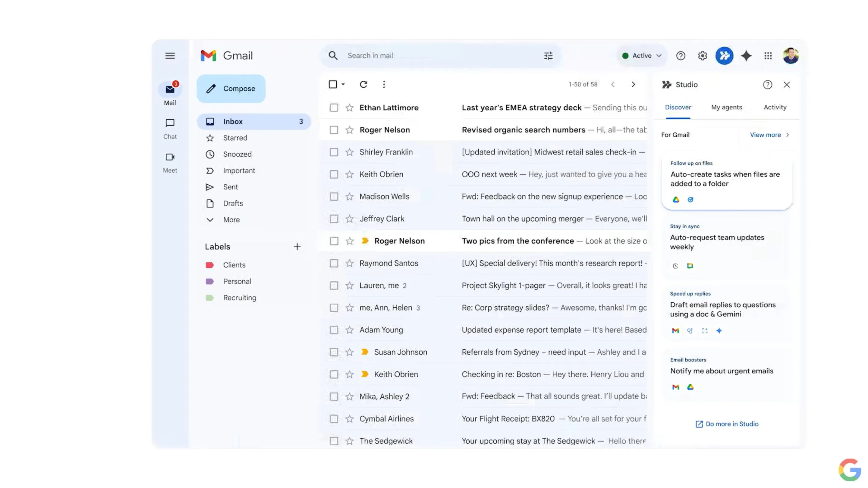Screen dimensions: 868x488
Task: Click the refresh inbox icon
Action: (363, 84)
